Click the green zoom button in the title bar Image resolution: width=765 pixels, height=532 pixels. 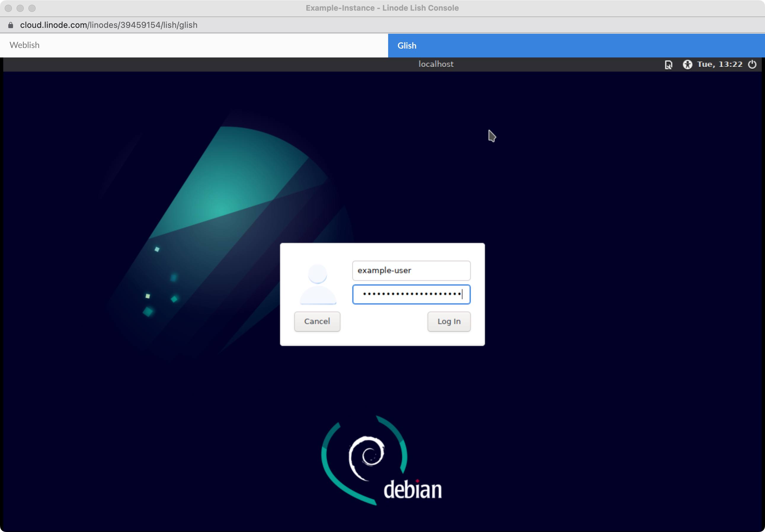32,8
